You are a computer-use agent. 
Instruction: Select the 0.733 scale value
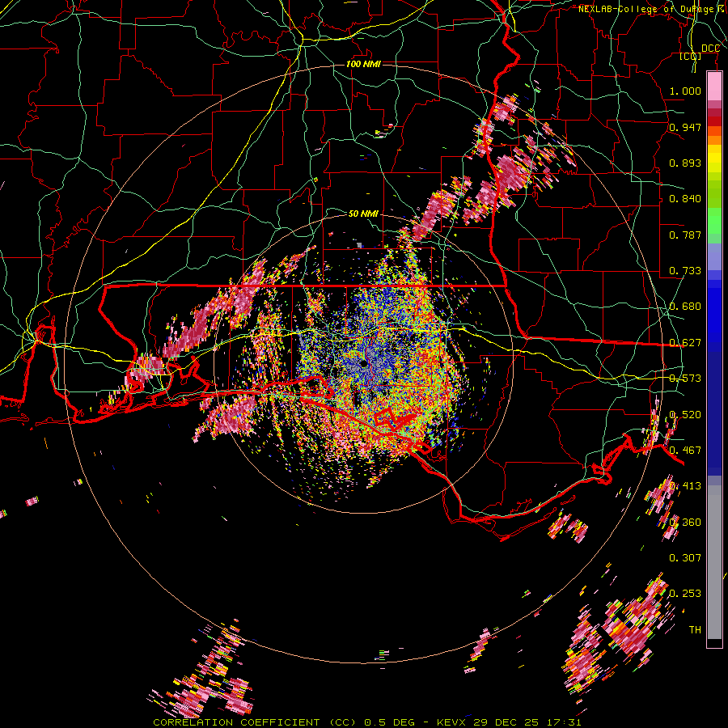(685, 271)
